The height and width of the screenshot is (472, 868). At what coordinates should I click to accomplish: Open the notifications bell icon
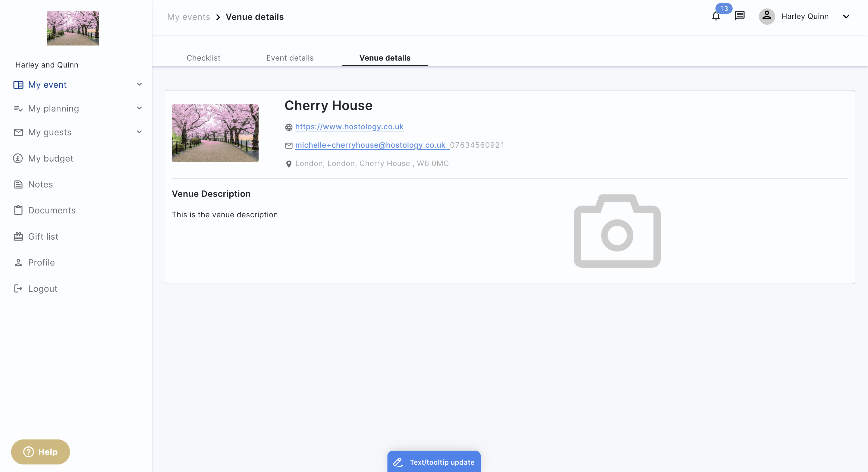(x=716, y=16)
